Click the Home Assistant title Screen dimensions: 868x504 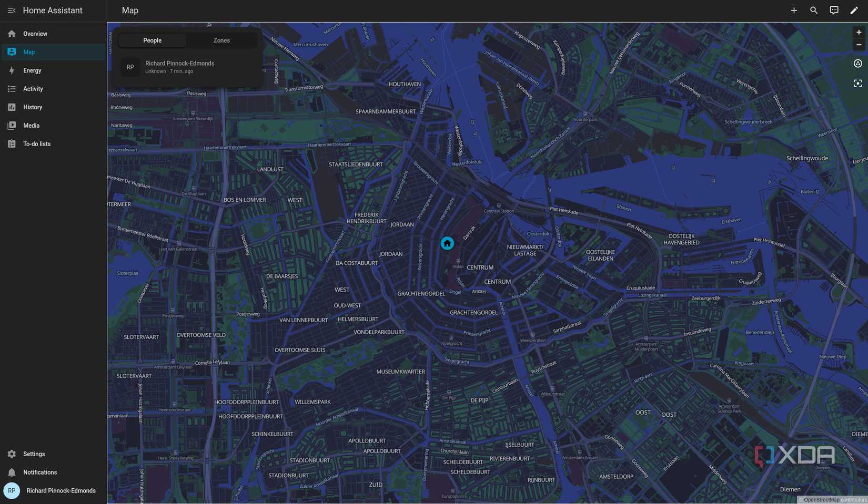53,11
